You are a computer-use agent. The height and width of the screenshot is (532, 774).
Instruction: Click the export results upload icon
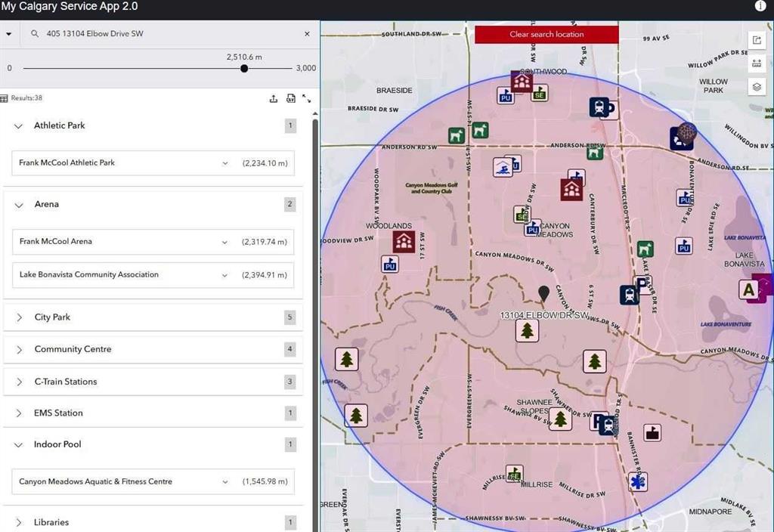coord(274,98)
